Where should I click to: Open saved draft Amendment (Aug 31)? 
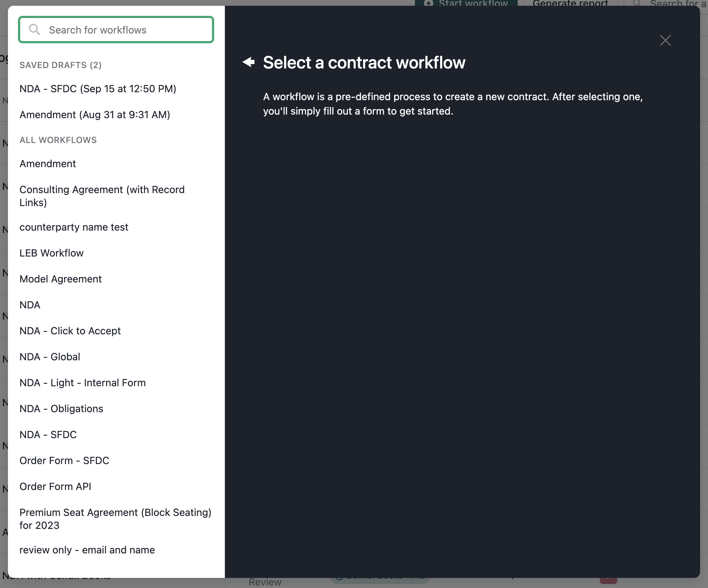[95, 115]
